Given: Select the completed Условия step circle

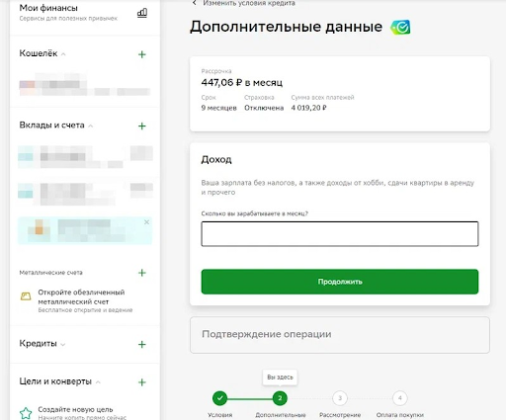Looking at the screenshot, I should click(219, 398).
